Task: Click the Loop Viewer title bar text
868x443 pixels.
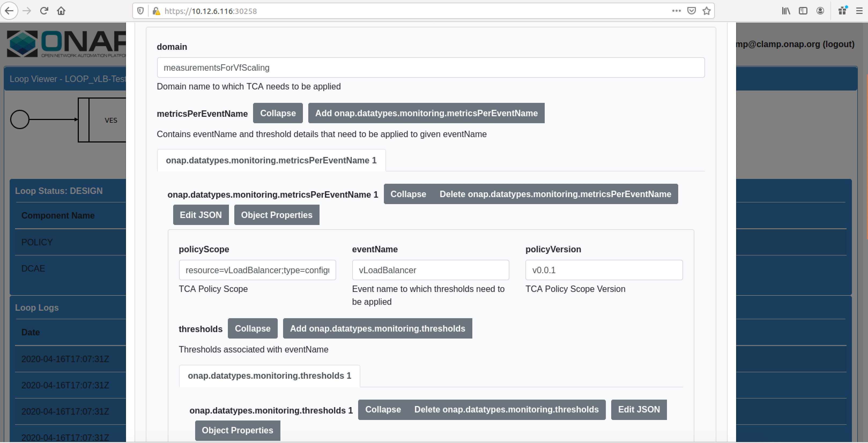Action: (68, 79)
